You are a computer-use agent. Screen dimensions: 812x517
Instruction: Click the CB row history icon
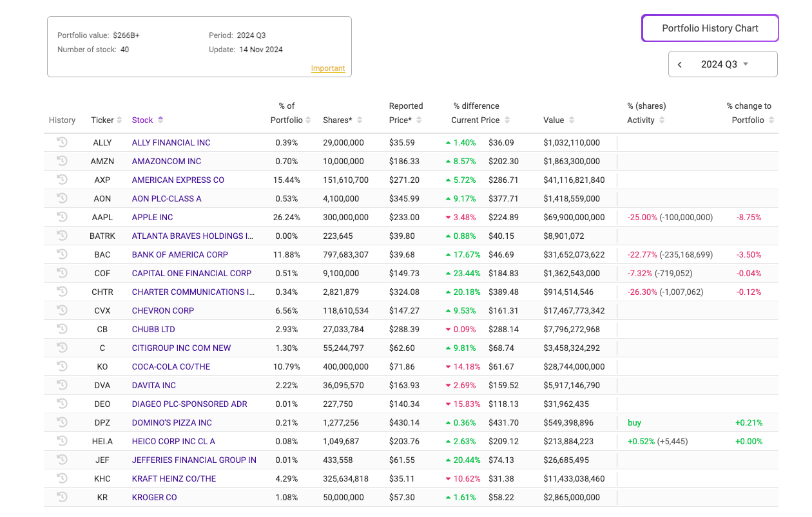tap(62, 329)
